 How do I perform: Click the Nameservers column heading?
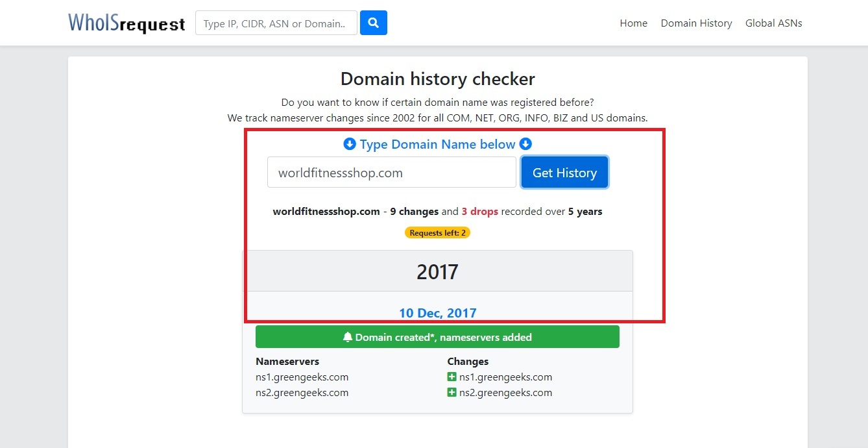[287, 361]
